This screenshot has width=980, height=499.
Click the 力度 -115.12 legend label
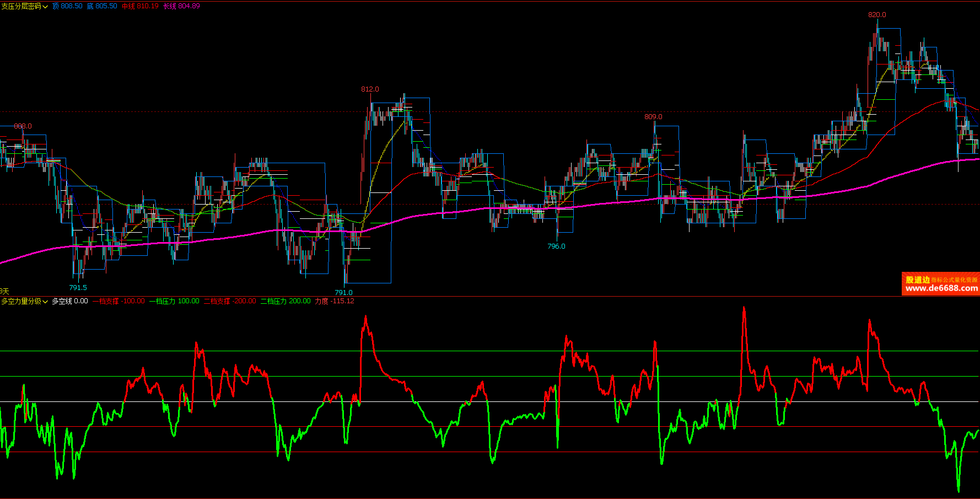(x=335, y=301)
